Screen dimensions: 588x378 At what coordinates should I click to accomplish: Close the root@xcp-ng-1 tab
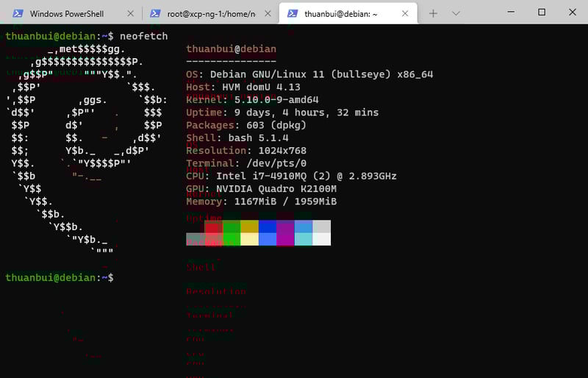coord(269,13)
